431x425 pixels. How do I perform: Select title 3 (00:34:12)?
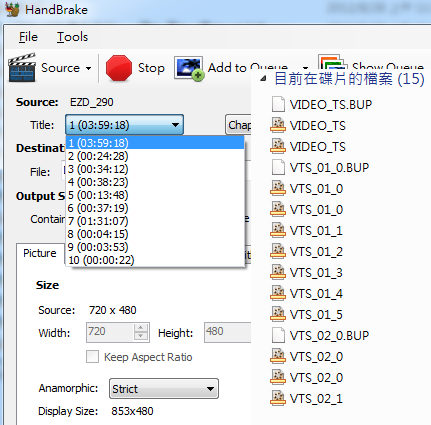coord(155,169)
